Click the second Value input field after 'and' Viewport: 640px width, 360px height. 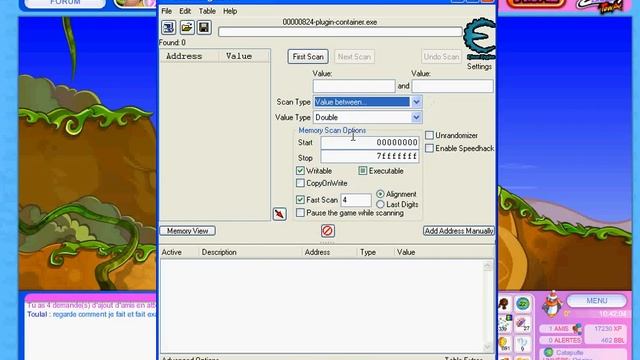(x=453, y=86)
